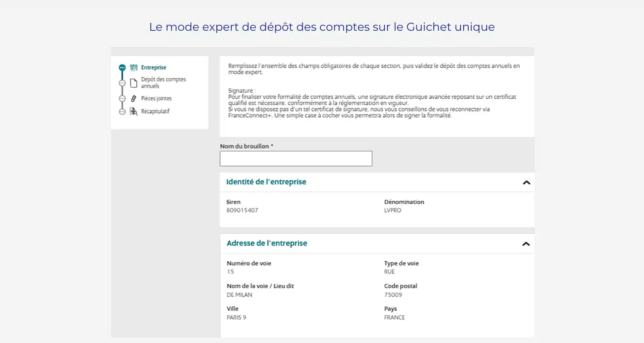Click the page title about mode expert
This screenshot has width=644, height=343.
[322, 27]
